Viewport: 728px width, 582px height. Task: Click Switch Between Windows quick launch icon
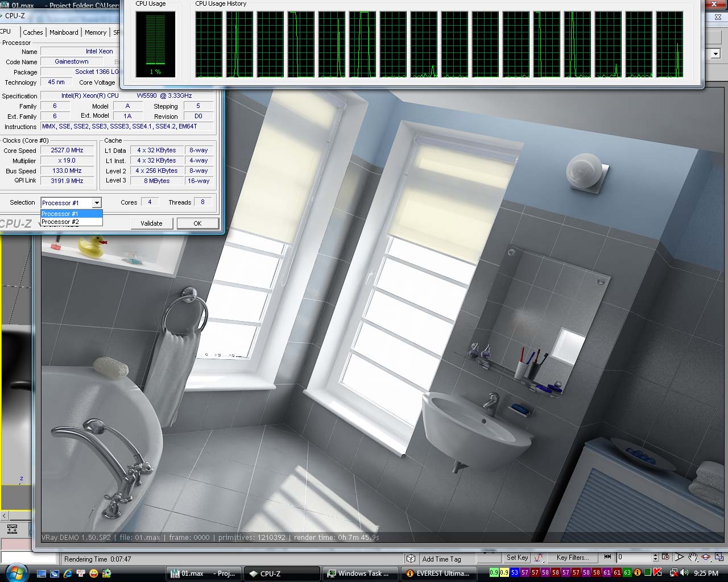click(55, 573)
